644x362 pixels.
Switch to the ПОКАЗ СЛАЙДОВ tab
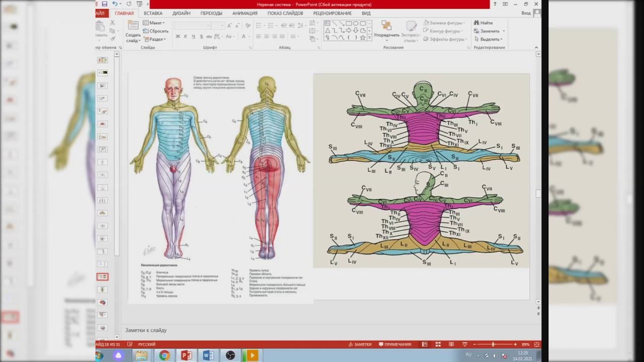(x=285, y=13)
